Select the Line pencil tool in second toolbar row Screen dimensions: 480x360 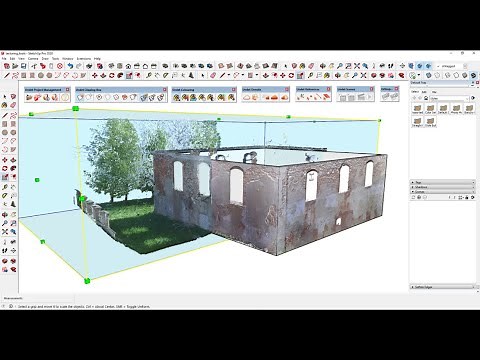click(6, 76)
